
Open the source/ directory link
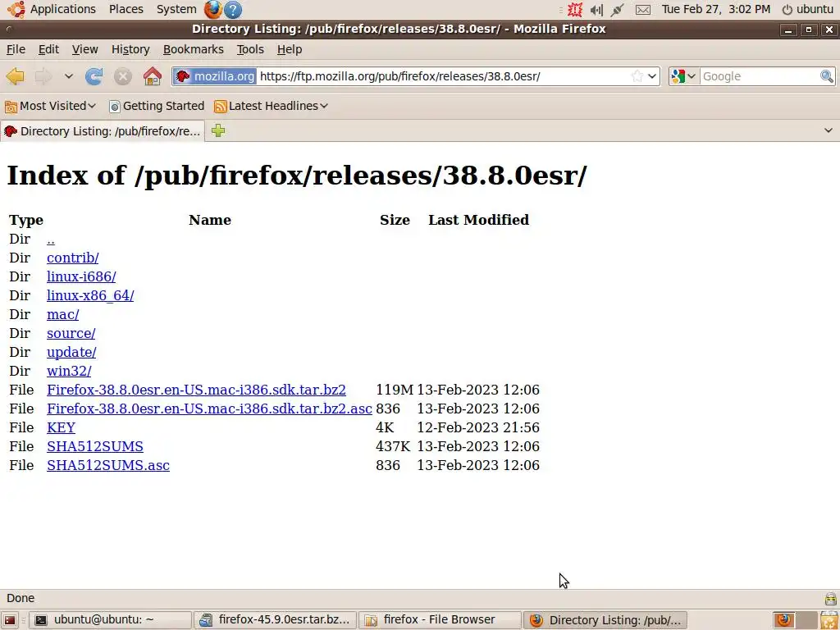click(x=71, y=333)
